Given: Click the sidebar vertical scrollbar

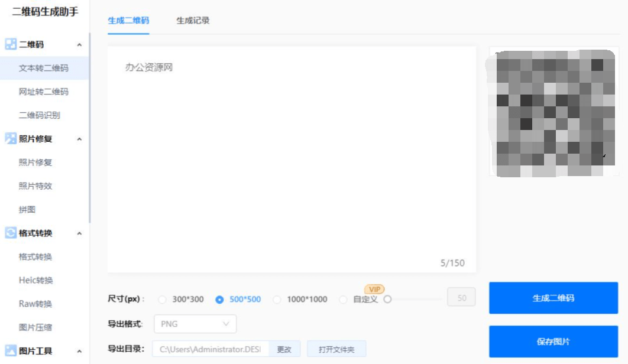Looking at the screenshot, I should pyautogui.click(x=90, y=128).
